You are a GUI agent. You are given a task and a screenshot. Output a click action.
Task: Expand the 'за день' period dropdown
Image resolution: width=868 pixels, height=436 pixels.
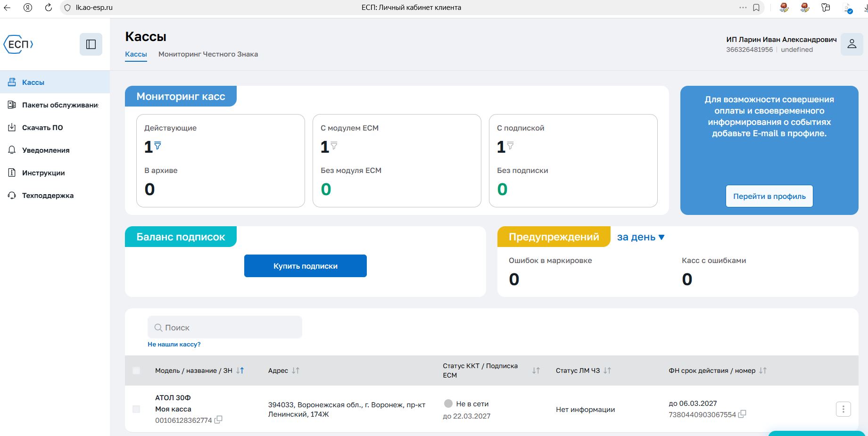tap(641, 237)
